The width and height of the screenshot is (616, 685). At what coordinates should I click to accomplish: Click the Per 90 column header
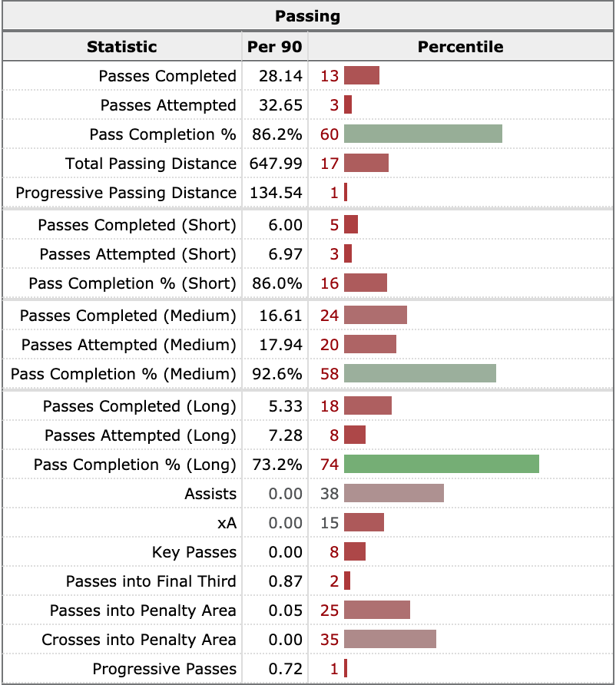tap(275, 47)
